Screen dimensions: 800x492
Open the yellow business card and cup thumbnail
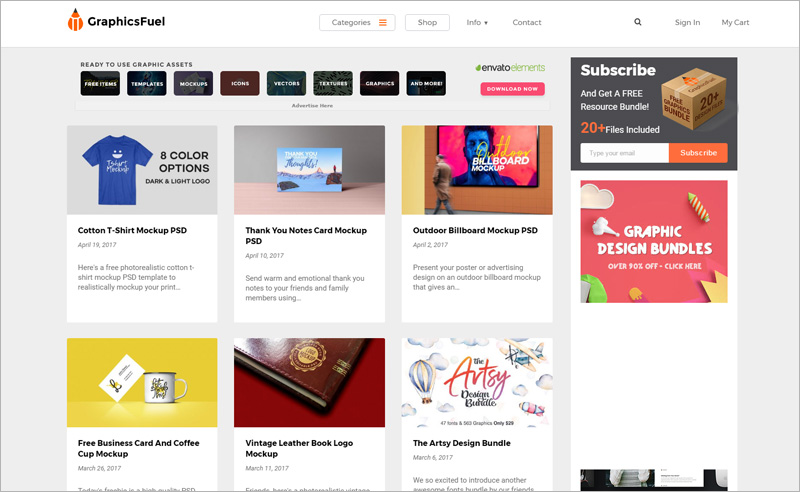(x=142, y=382)
